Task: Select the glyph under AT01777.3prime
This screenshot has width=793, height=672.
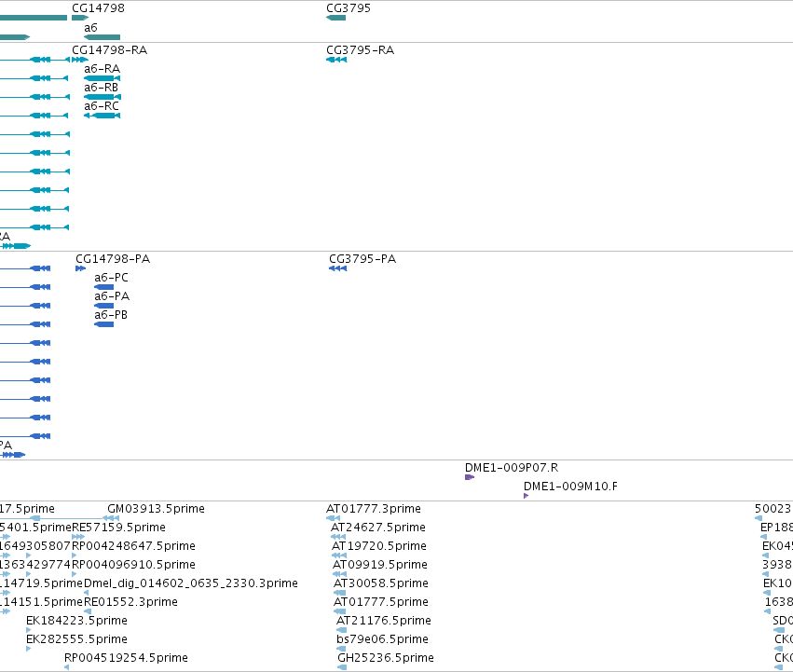Action: pos(334,518)
